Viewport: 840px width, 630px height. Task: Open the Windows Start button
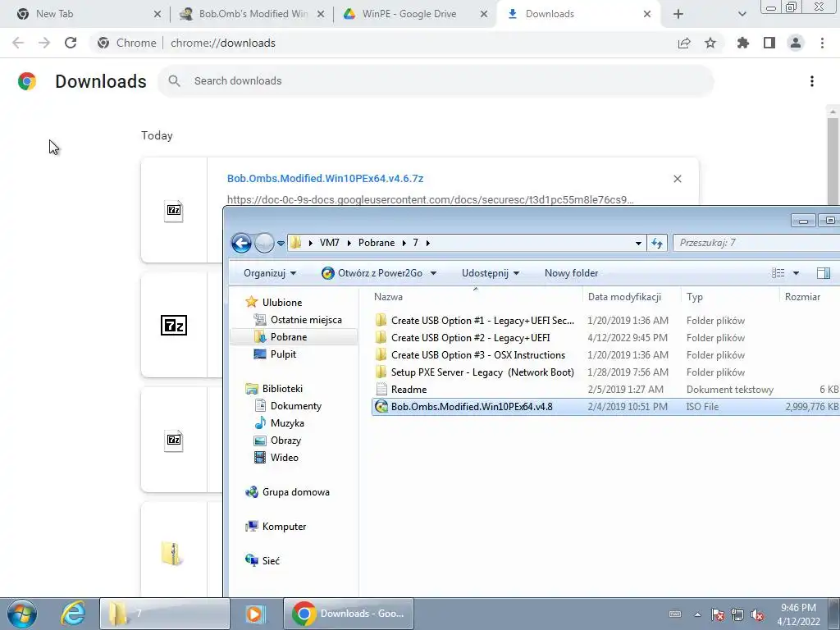(21, 614)
